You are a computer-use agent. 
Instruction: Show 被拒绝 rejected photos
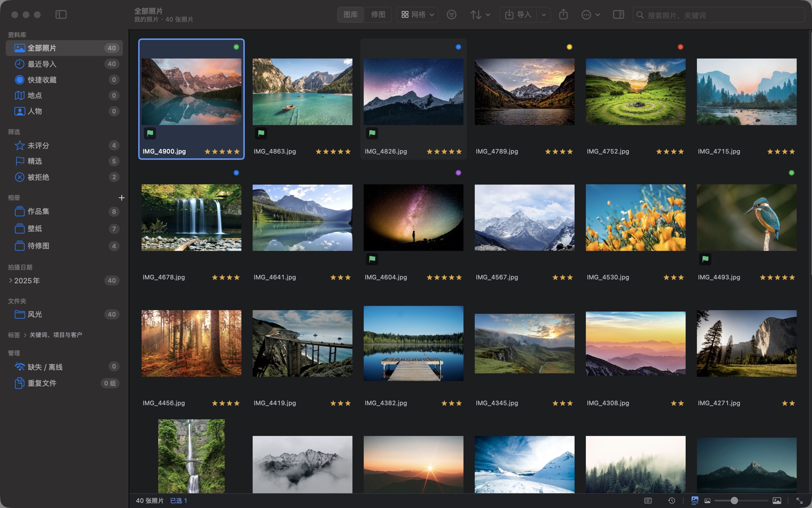[64, 177]
